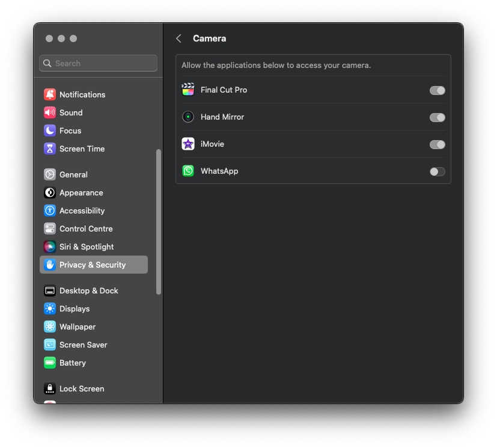Click the Privacy & Security hand icon

click(50, 265)
